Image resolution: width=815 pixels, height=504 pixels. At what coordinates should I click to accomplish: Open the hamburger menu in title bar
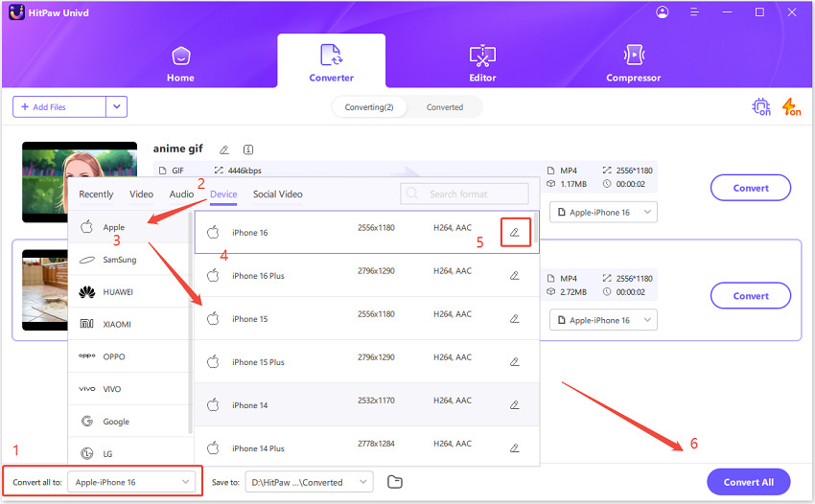(x=694, y=11)
